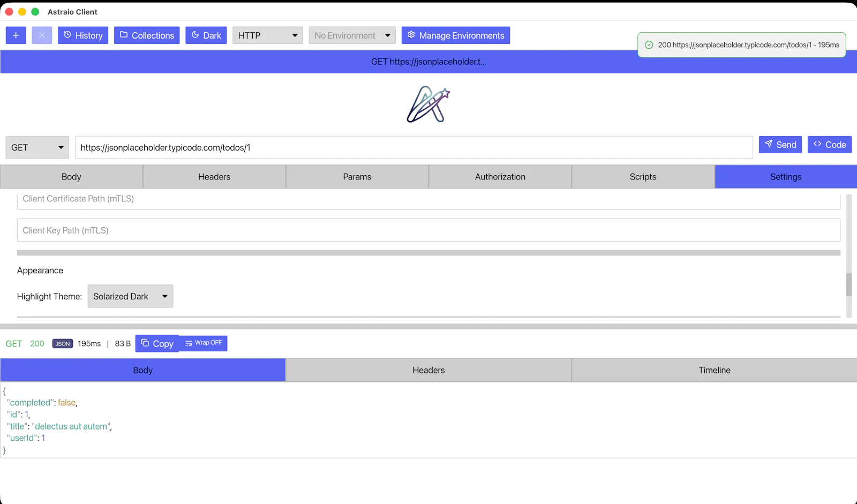Click the JSON format badge
The height and width of the screenshot is (504, 857).
click(x=63, y=344)
